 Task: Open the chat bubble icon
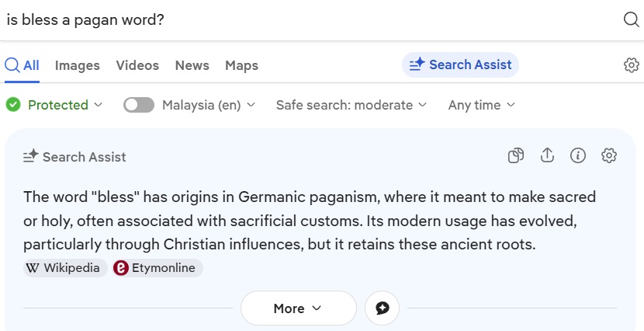(x=382, y=308)
